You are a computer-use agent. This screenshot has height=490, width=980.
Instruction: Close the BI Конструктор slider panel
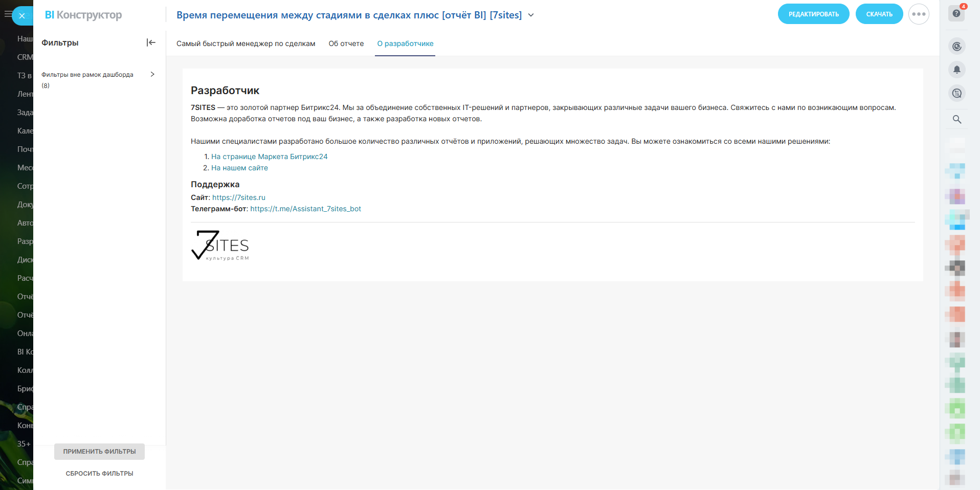pos(22,16)
